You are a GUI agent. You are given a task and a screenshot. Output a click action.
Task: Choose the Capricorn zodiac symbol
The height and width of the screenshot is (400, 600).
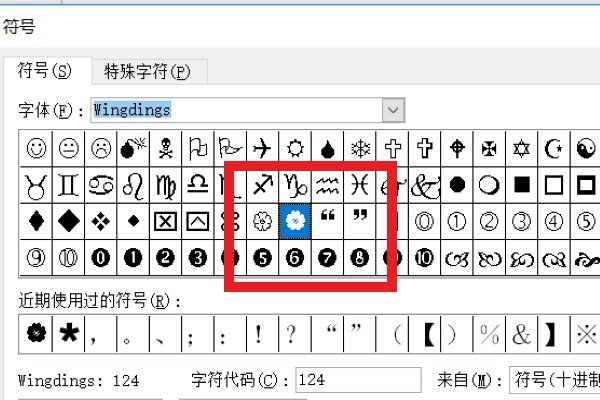click(x=295, y=185)
